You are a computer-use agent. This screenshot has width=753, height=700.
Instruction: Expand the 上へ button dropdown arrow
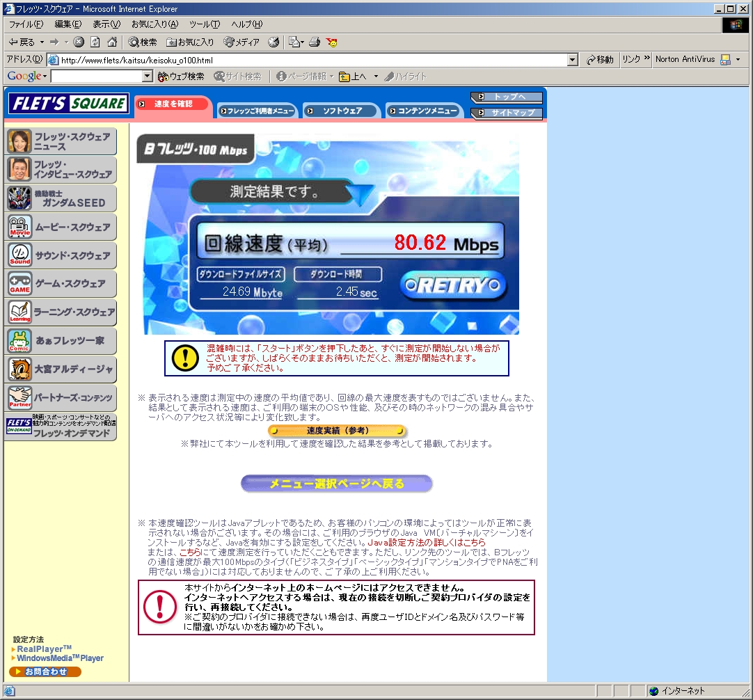(x=376, y=77)
